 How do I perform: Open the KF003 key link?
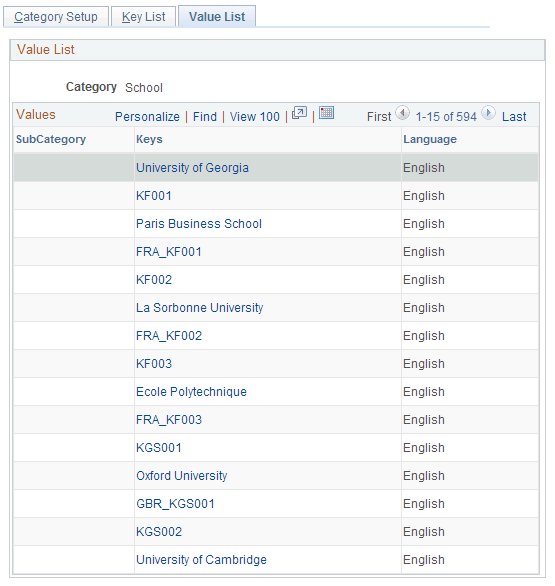154,364
